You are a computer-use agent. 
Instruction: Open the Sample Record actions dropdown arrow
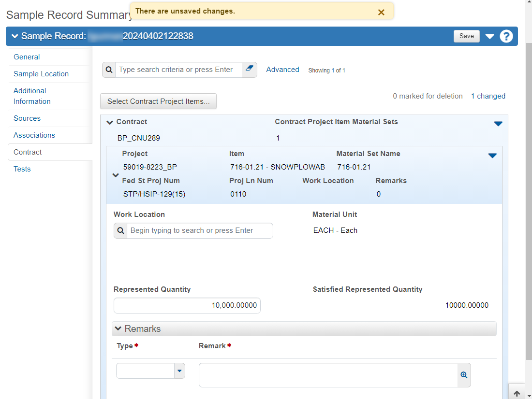tap(489, 36)
